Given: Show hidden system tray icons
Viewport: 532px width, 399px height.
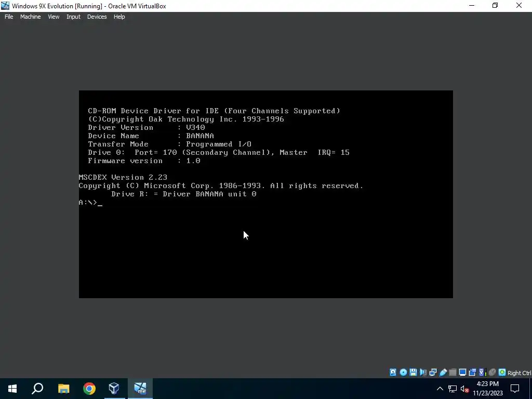Looking at the screenshot, I should click(x=440, y=389).
